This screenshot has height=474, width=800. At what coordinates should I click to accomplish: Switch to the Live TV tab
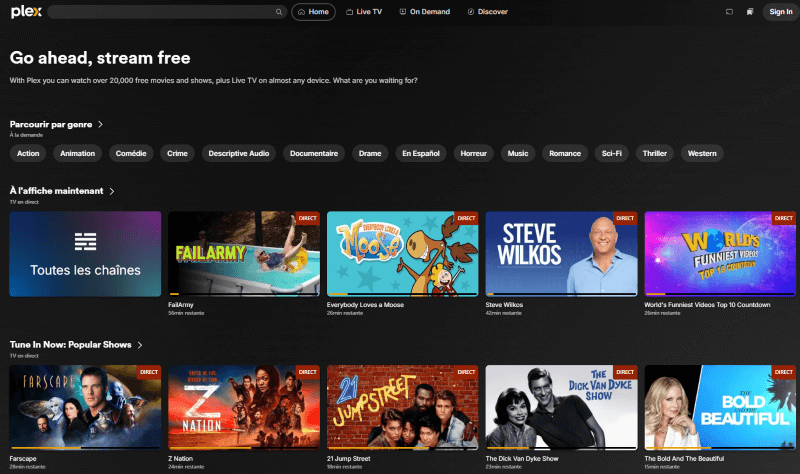(363, 12)
